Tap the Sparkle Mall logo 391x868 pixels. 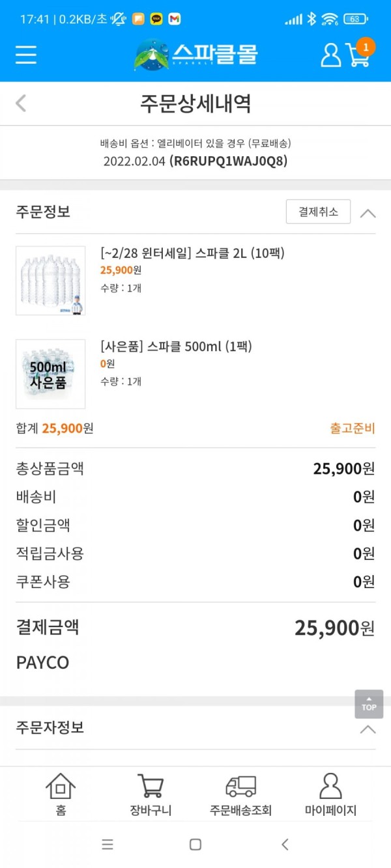(195, 55)
